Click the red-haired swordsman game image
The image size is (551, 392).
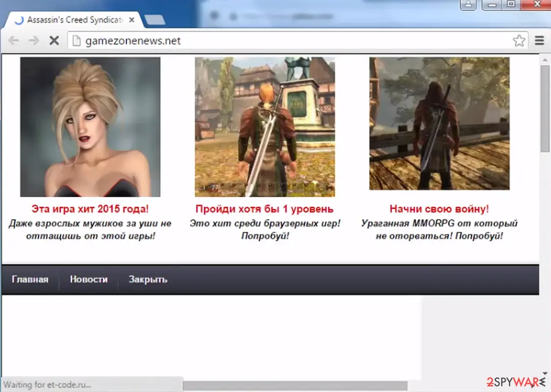click(265, 127)
